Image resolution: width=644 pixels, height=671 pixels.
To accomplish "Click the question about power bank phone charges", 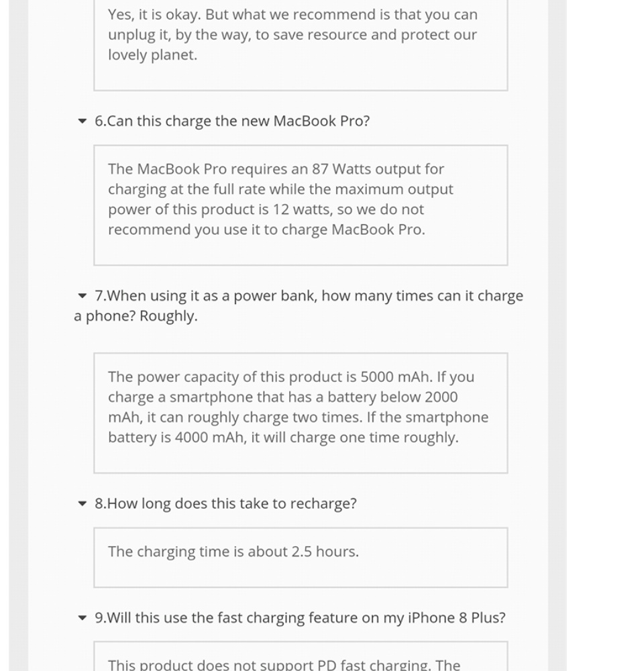I will pos(309,296).
